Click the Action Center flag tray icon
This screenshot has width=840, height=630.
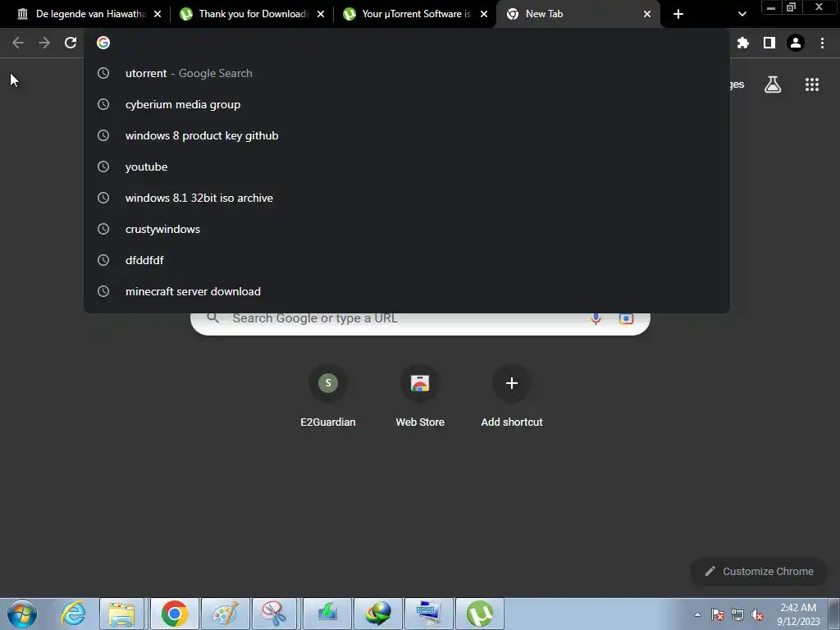pyautogui.click(x=718, y=614)
